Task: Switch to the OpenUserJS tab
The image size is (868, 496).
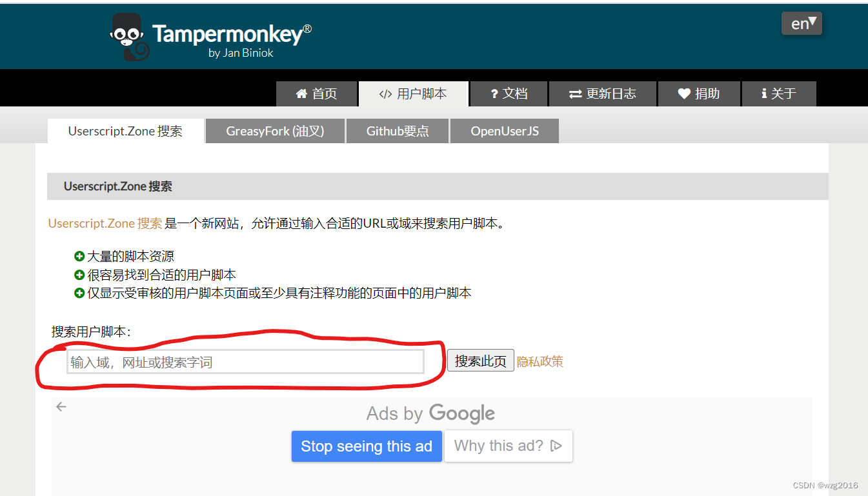Action: tap(505, 131)
